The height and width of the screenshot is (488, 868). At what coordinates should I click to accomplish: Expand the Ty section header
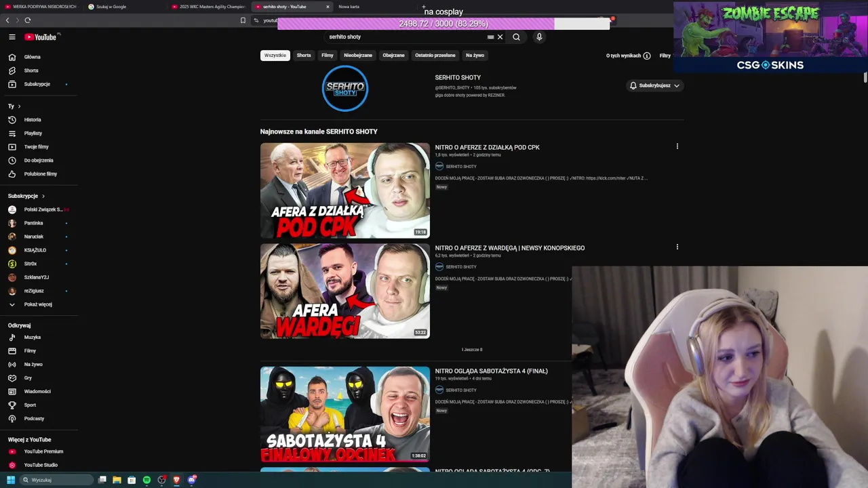click(14, 106)
